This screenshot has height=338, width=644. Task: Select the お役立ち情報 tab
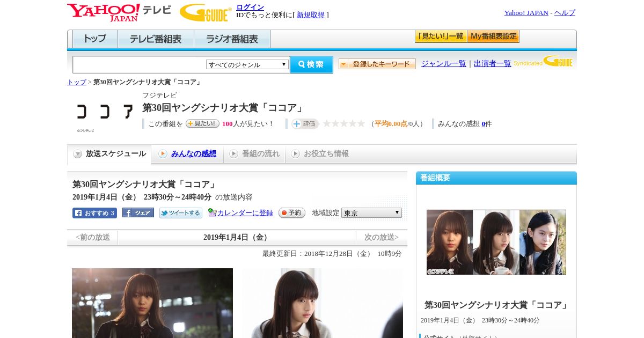pos(320,154)
